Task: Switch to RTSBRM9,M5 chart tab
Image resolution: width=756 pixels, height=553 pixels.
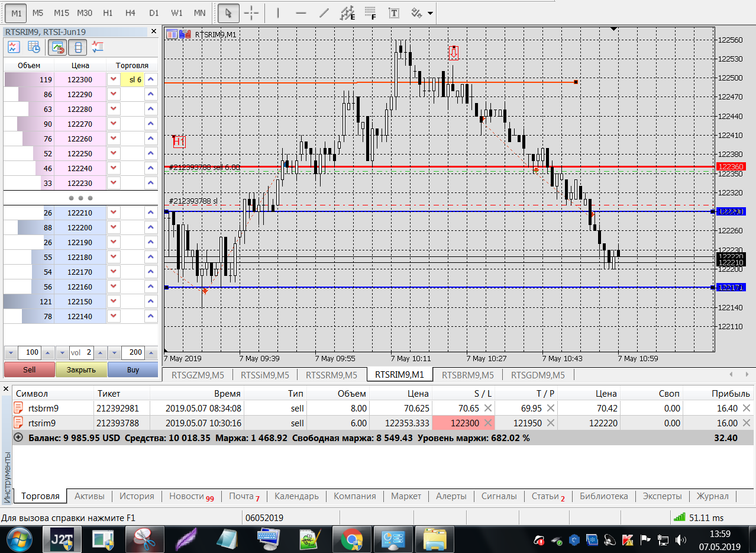Action: pos(468,375)
